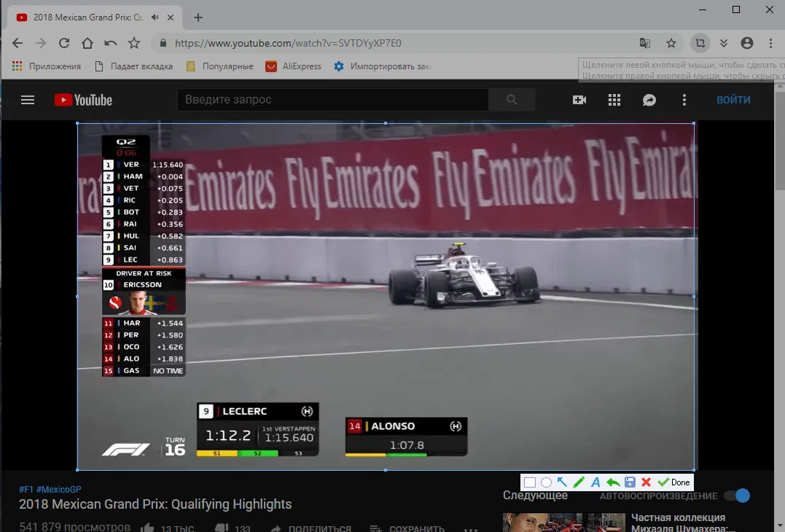Open YouTube settings three-dot menu
785x532 pixels.
(684, 100)
